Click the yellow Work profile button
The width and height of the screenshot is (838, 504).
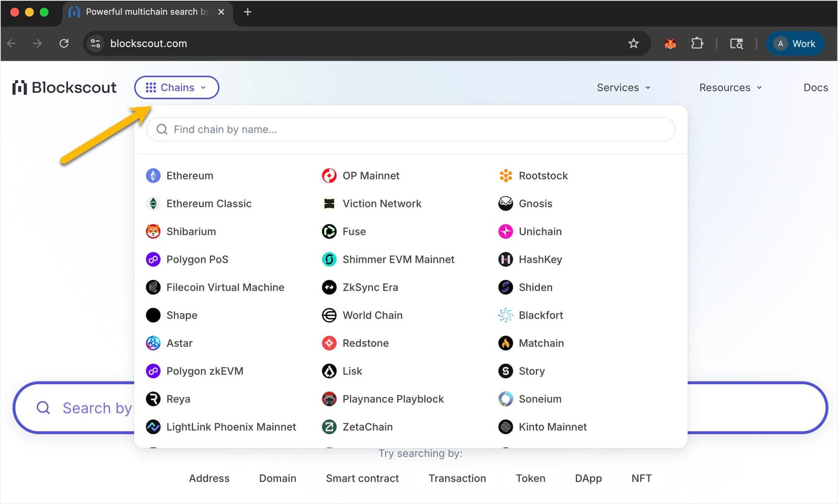click(x=795, y=43)
